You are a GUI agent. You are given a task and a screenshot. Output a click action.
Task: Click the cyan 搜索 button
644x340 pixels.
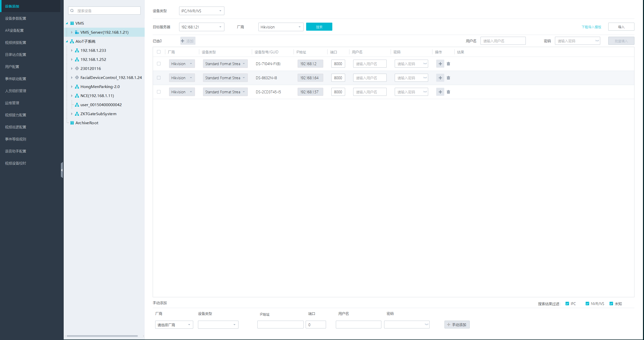[319, 27]
